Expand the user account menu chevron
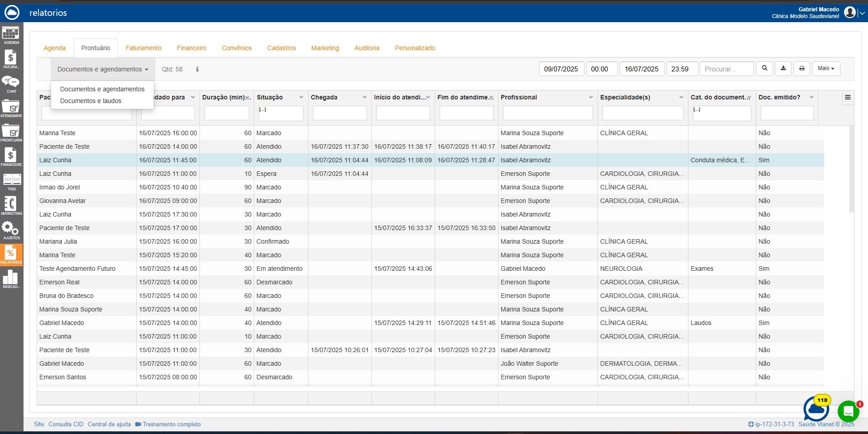 point(862,13)
